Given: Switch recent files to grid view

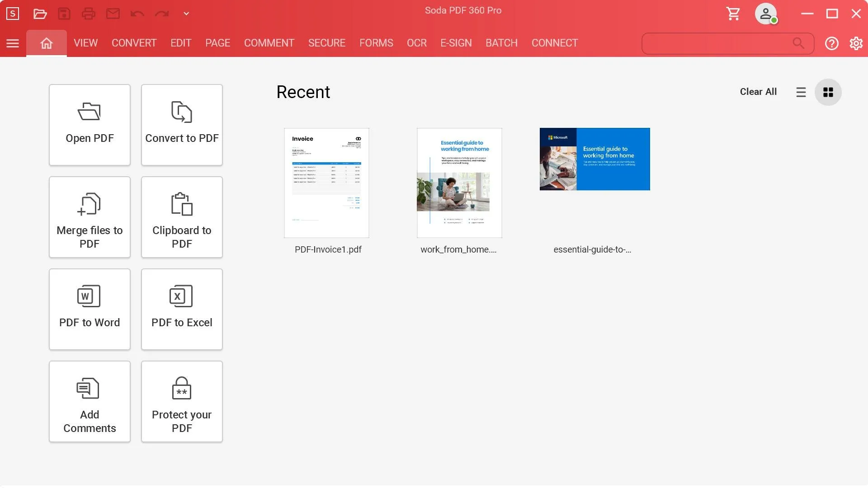Looking at the screenshot, I should 828,92.
